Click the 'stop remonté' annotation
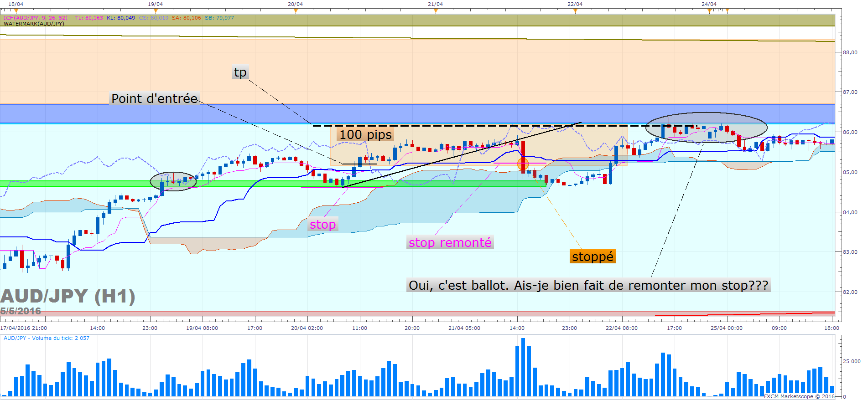 tap(450, 242)
